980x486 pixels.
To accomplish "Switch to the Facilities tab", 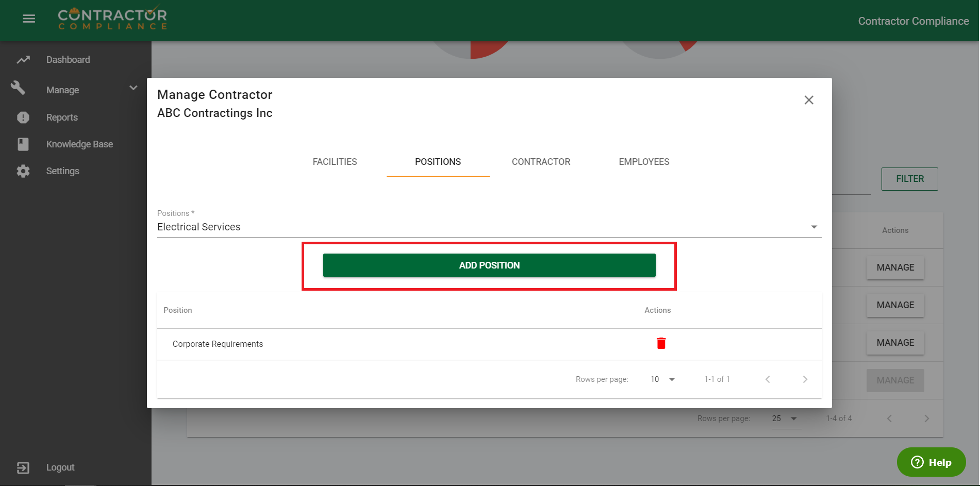I will 335,162.
